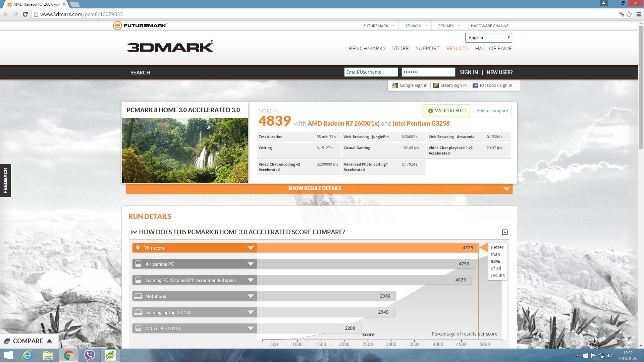The image size is (644, 362).
Task: Click the chart icon before HOW DOES THIS heading
Action: [x=134, y=232]
